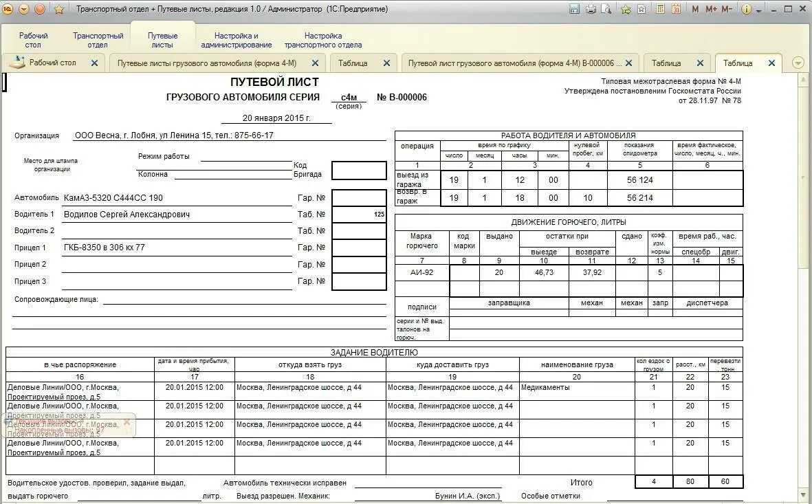Open print preview with magnifier page icon
This screenshot has width=812, height=504.
point(606,9)
